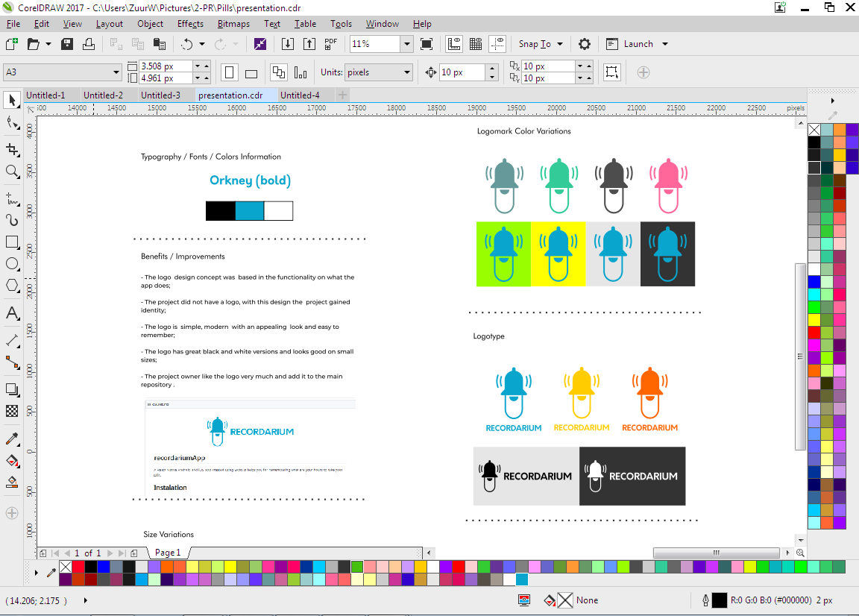Expand the Snap To dropdown
Screen dimensions: 859x616
[560, 44]
